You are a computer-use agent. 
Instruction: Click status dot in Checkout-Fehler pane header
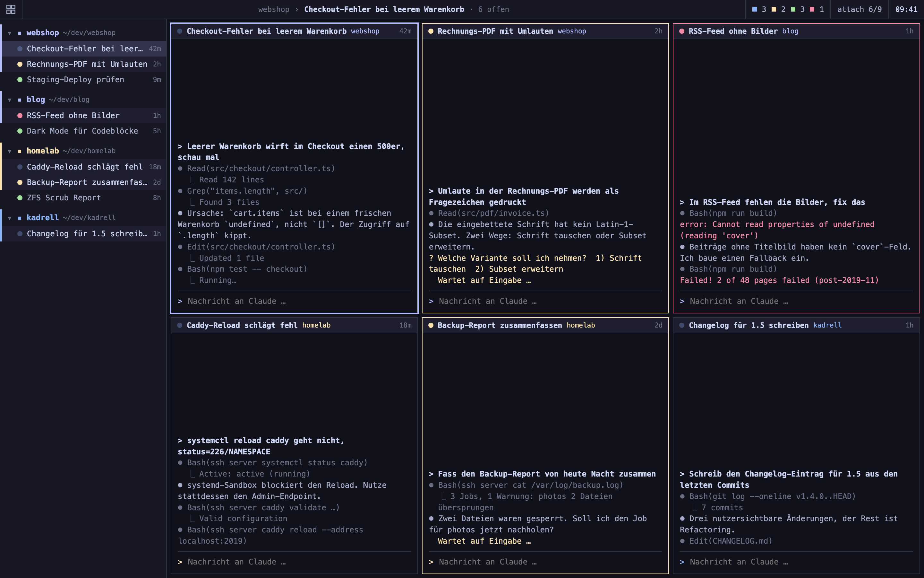point(180,31)
